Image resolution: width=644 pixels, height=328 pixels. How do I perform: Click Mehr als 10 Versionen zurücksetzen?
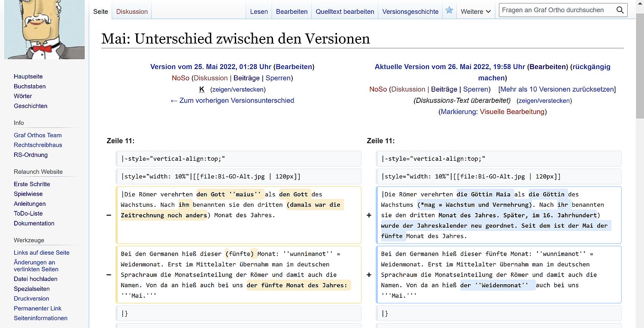click(557, 89)
